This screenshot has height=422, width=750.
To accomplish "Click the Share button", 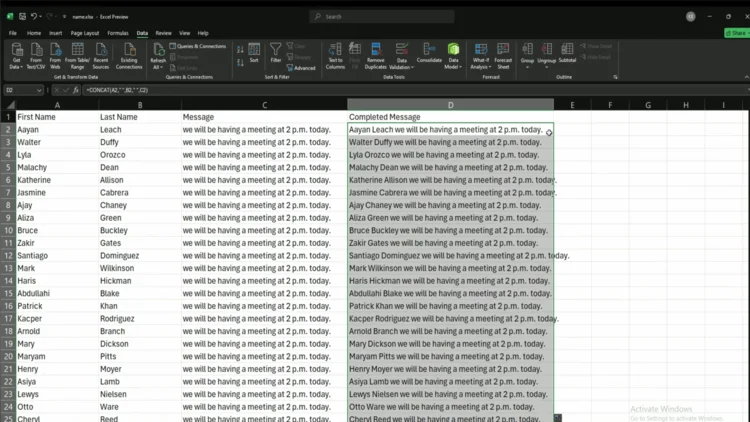I will [737, 33].
